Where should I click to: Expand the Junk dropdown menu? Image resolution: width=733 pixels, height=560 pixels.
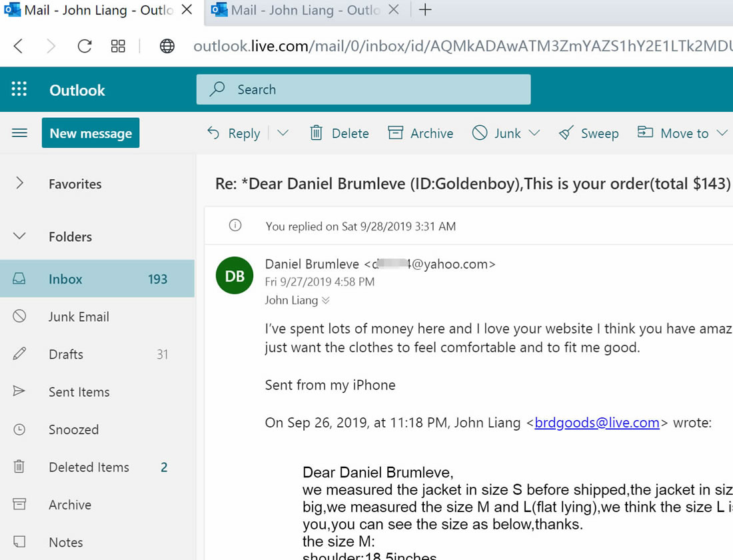coord(534,133)
